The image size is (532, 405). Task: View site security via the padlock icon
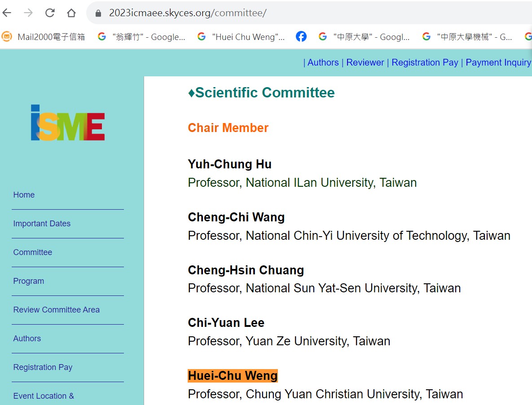[x=98, y=13]
